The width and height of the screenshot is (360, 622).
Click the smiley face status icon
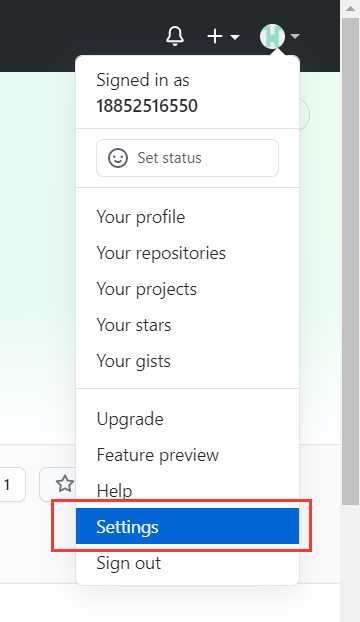pos(118,158)
